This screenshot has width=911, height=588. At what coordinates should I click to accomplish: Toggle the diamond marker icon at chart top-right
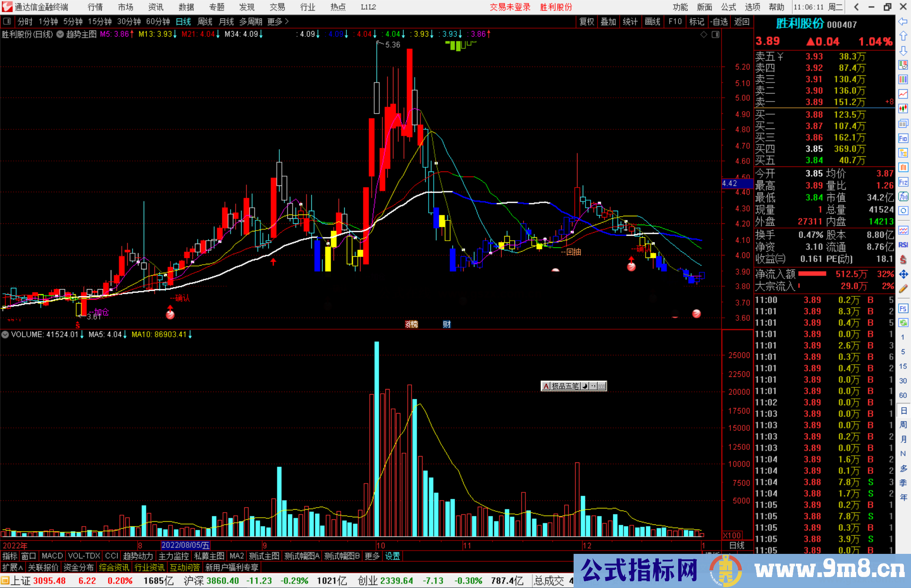703,35
